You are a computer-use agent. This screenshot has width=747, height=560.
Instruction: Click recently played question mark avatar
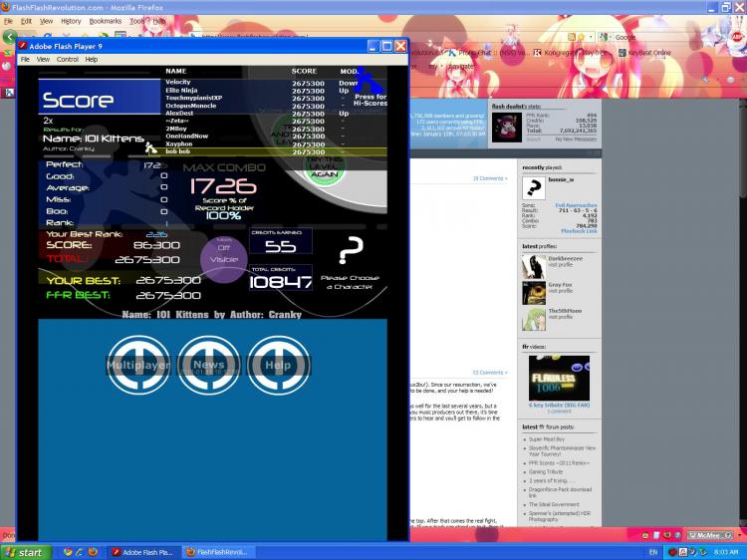click(x=534, y=187)
